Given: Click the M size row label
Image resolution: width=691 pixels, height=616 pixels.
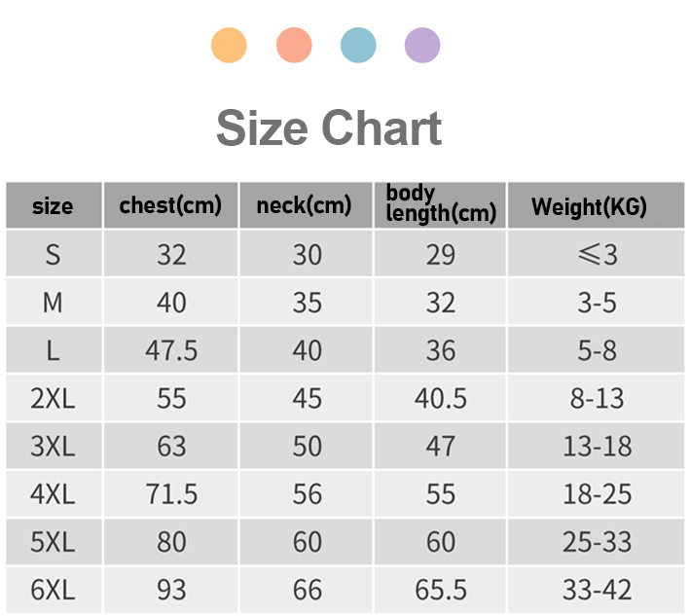Looking at the screenshot, I should point(53,303).
